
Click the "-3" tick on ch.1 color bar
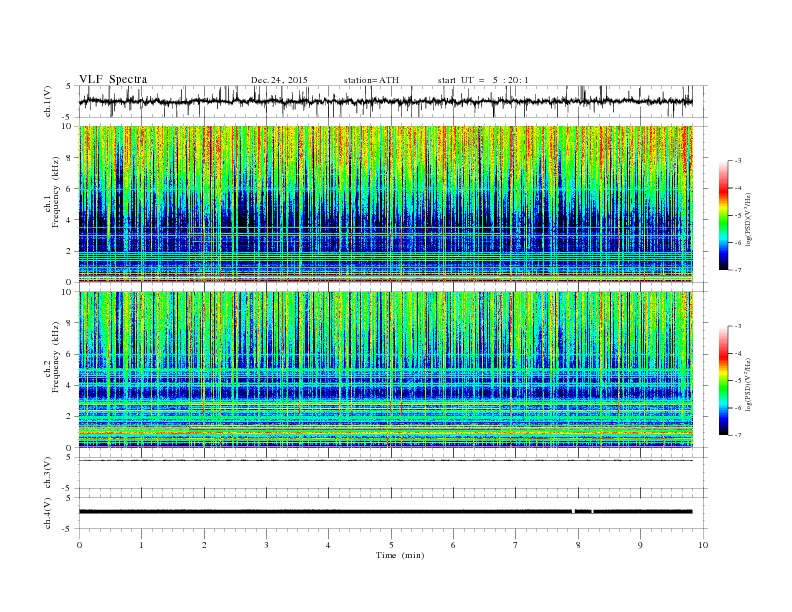[x=738, y=161]
